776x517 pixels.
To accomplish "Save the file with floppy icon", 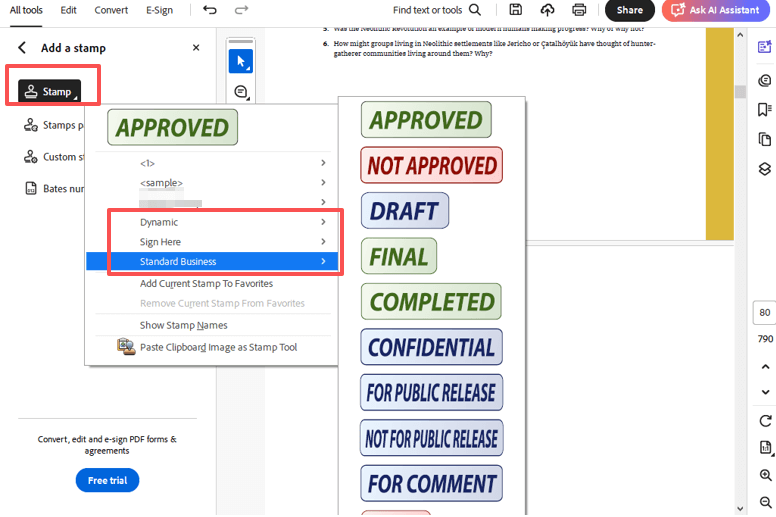I will tap(515, 9).
